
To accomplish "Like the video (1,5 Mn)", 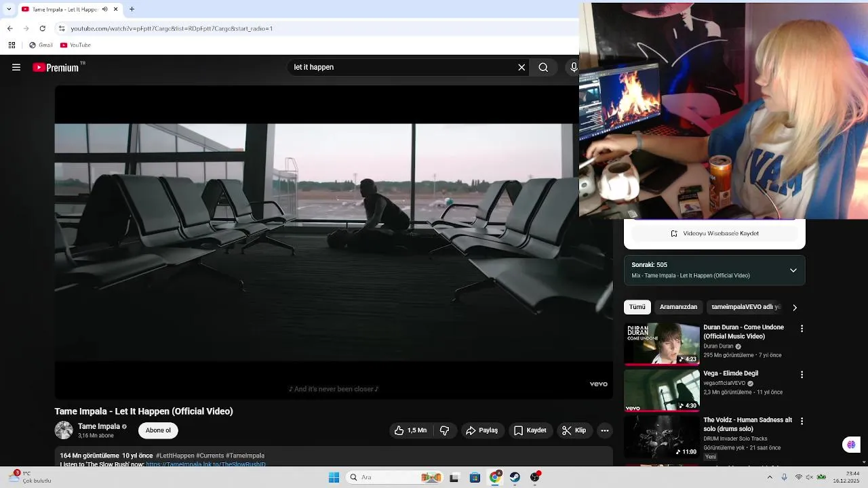I will pos(411,430).
